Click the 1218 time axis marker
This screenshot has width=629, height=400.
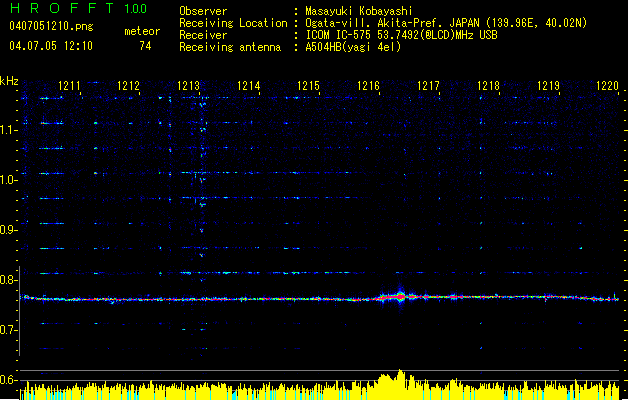[x=488, y=86]
